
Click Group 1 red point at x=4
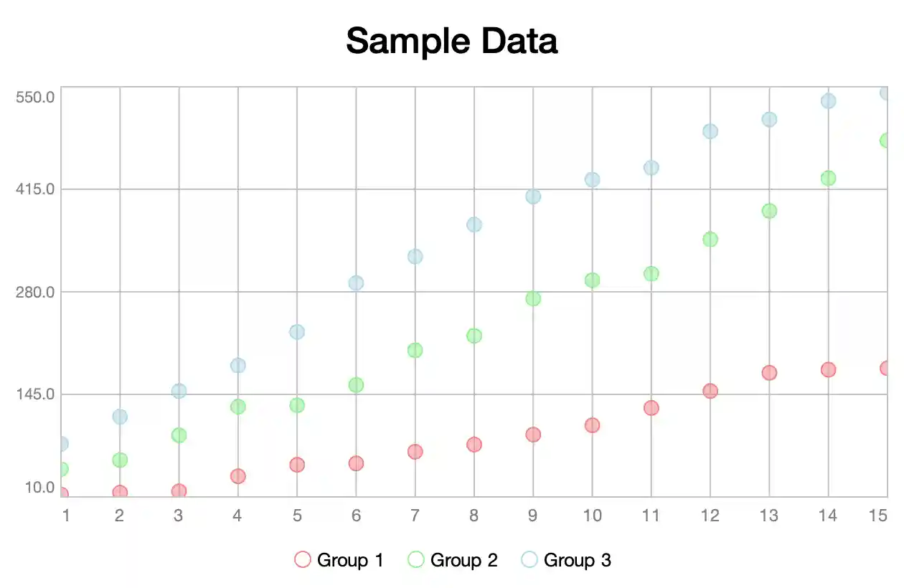[x=238, y=476]
